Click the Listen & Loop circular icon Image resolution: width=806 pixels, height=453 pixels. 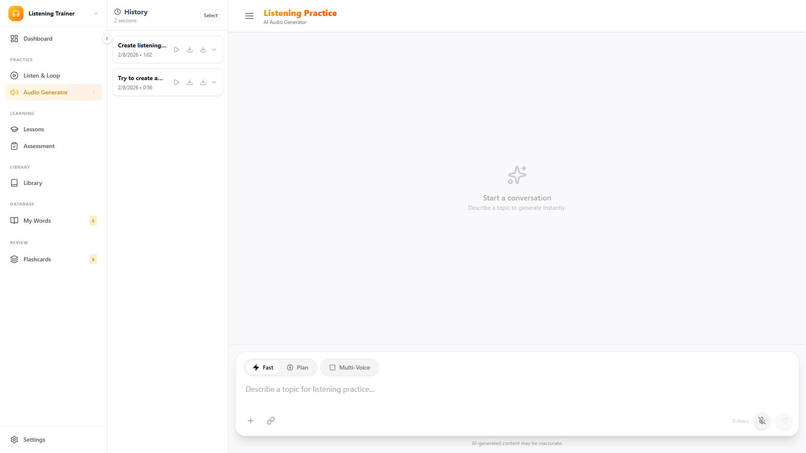(x=14, y=76)
